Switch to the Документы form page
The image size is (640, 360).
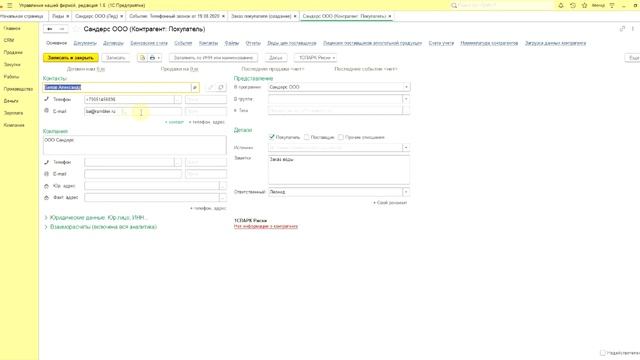(85, 43)
